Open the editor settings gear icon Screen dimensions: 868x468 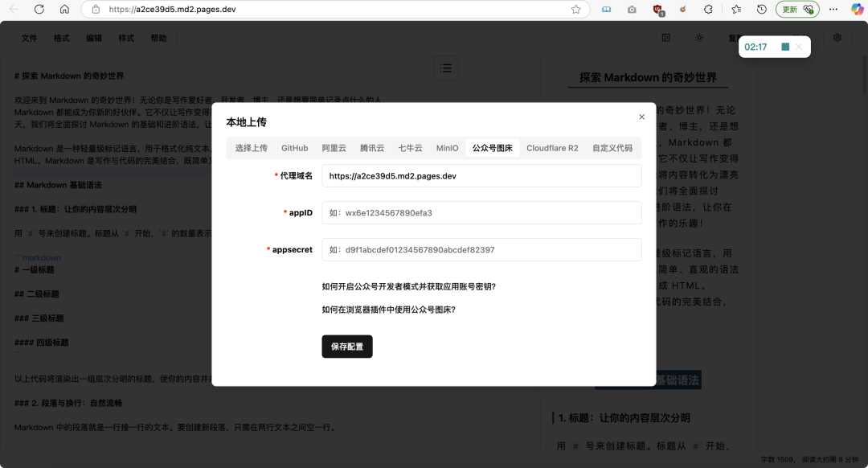coord(837,38)
